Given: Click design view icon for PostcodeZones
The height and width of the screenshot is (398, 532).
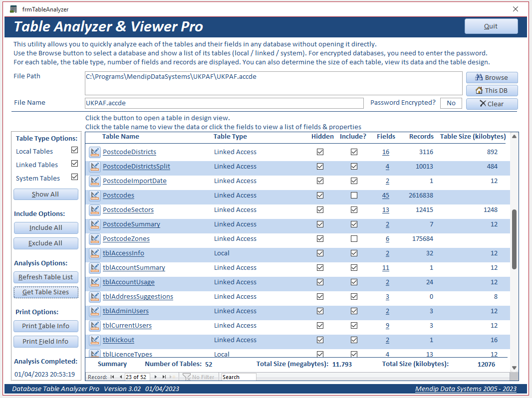Looking at the screenshot, I should [95, 239].
